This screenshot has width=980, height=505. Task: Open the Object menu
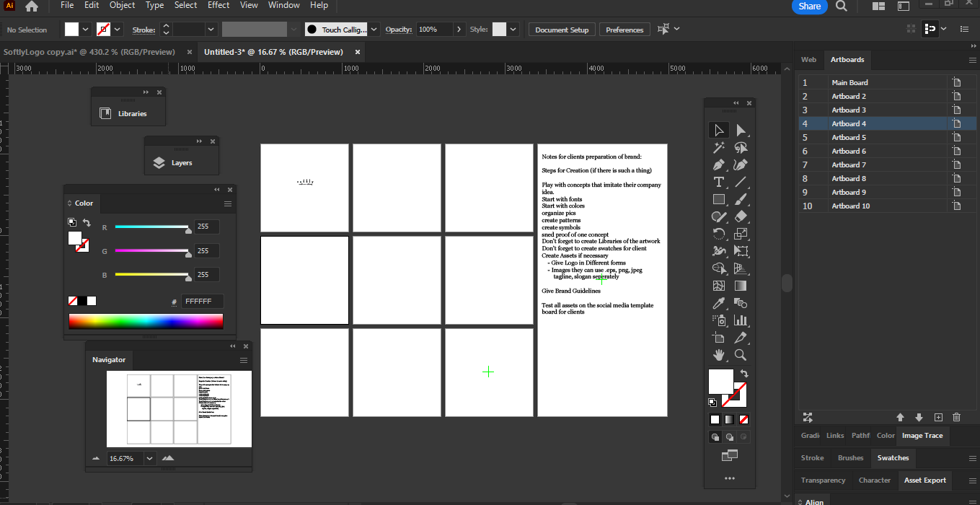point(122,6)
